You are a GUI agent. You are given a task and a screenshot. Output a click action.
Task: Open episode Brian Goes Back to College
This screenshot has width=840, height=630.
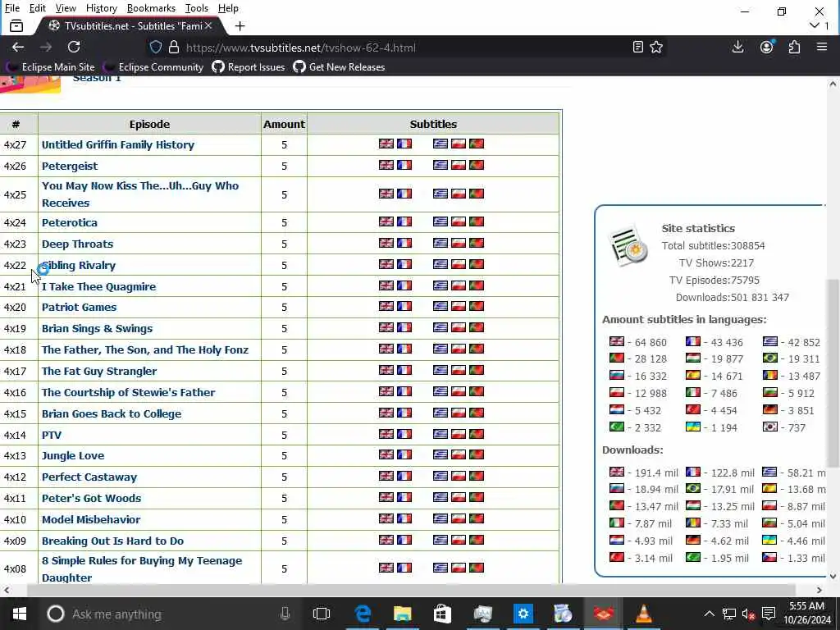(x=112, y=413)
